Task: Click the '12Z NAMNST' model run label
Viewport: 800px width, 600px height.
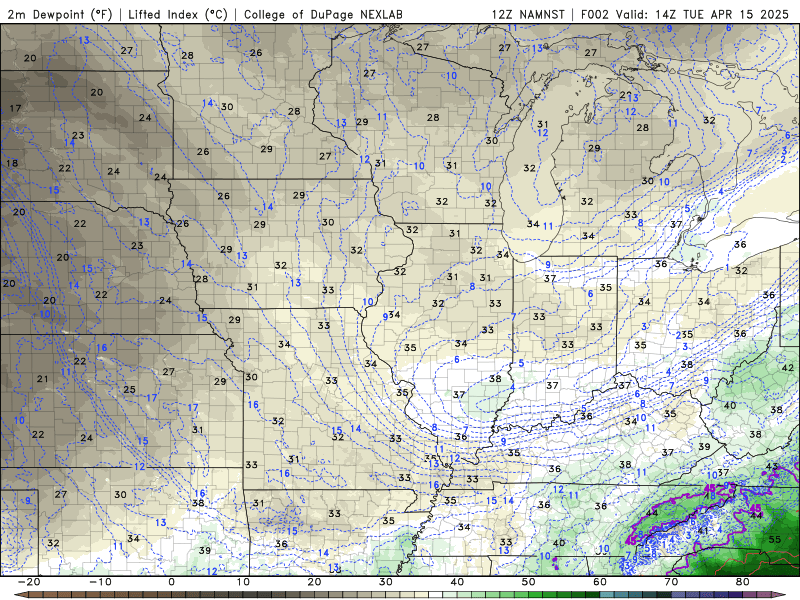Action: (528, 14)
